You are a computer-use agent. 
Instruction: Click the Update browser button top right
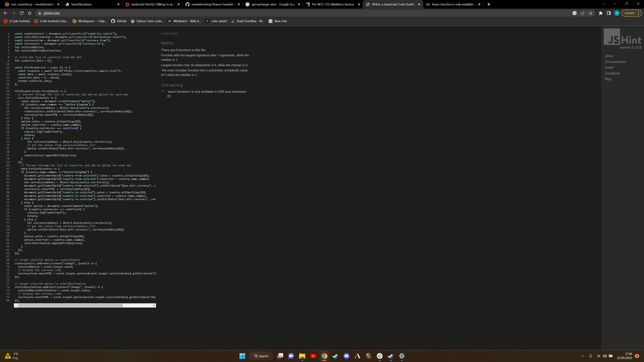629,13
